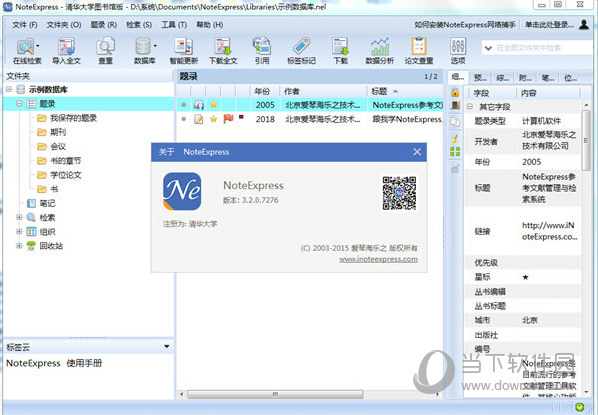Select the 学位论文 folder

tap(66, 175)
